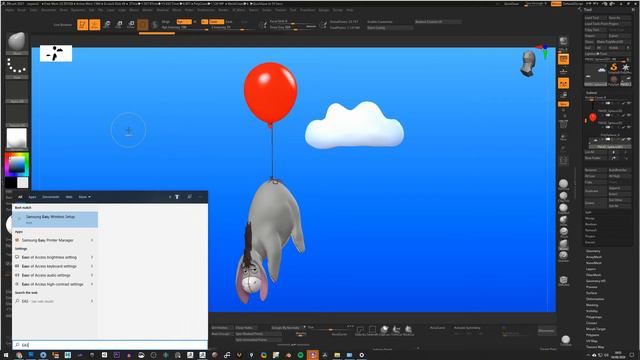Switch to Documents tab in Windows search
640x360 pixels.
(51, 197)
